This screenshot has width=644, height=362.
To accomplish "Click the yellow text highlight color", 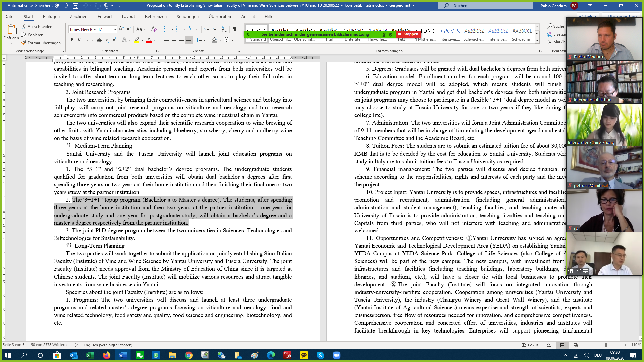I will pos(137,40).
